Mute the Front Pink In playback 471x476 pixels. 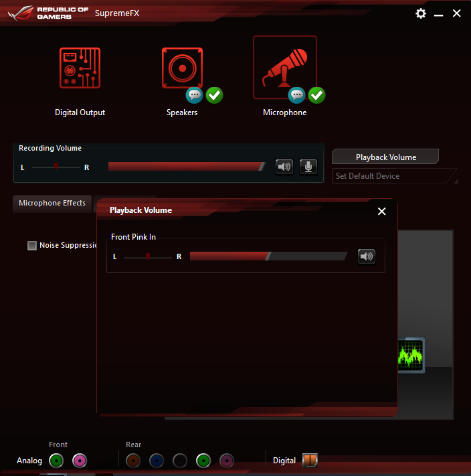coord(366,256)
